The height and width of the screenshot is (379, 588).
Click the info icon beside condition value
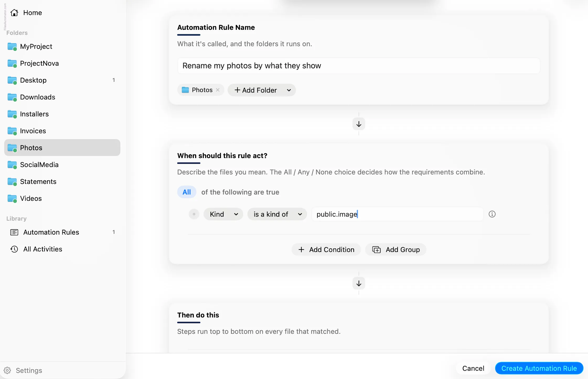(492, 214)
